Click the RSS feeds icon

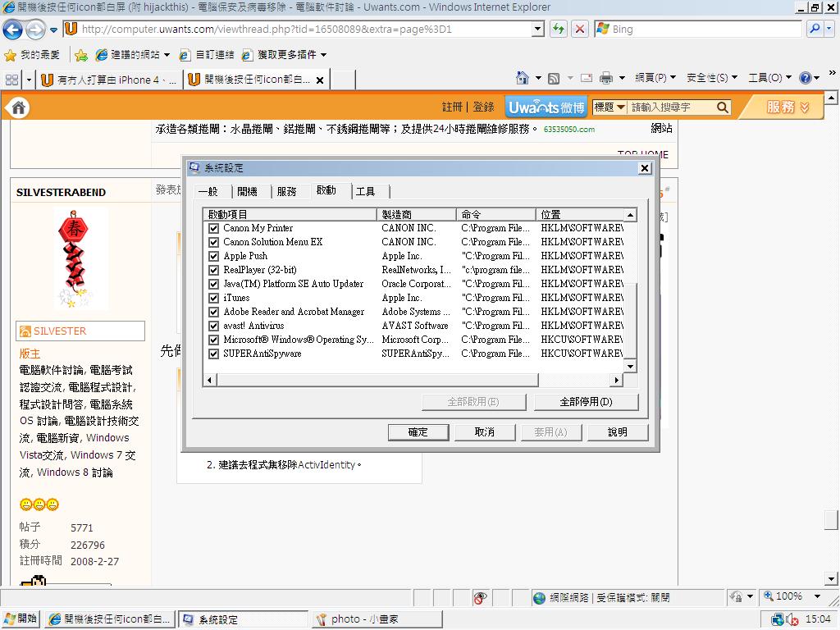tap(554, 79)
